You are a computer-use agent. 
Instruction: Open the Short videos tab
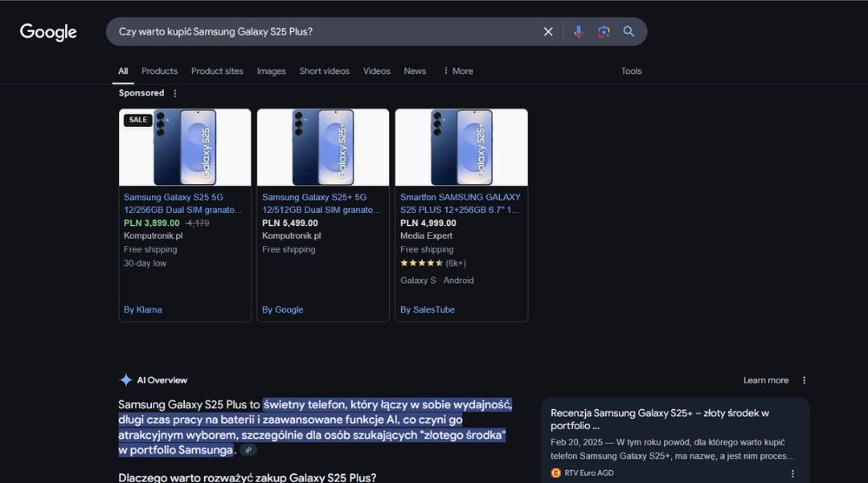tap(325, 71)
